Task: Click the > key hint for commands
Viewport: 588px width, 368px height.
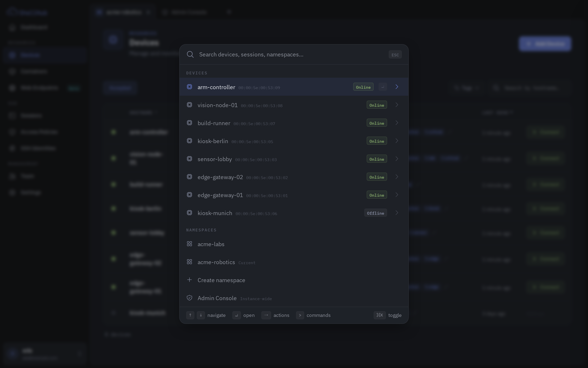Action: coord(300,315)
